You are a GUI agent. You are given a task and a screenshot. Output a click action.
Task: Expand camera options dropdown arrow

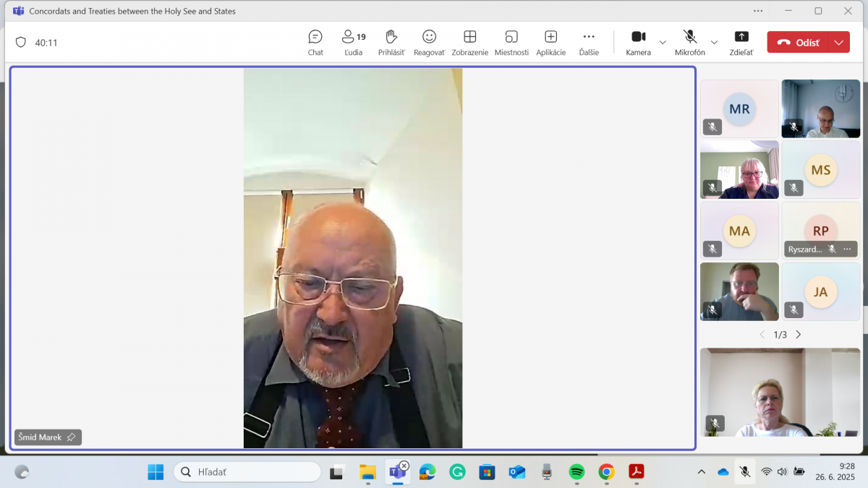point(663,43)
